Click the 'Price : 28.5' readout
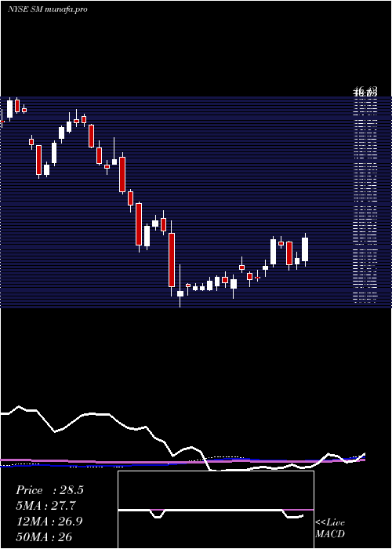Screen dimensions: 392x549 click(49, 490)
